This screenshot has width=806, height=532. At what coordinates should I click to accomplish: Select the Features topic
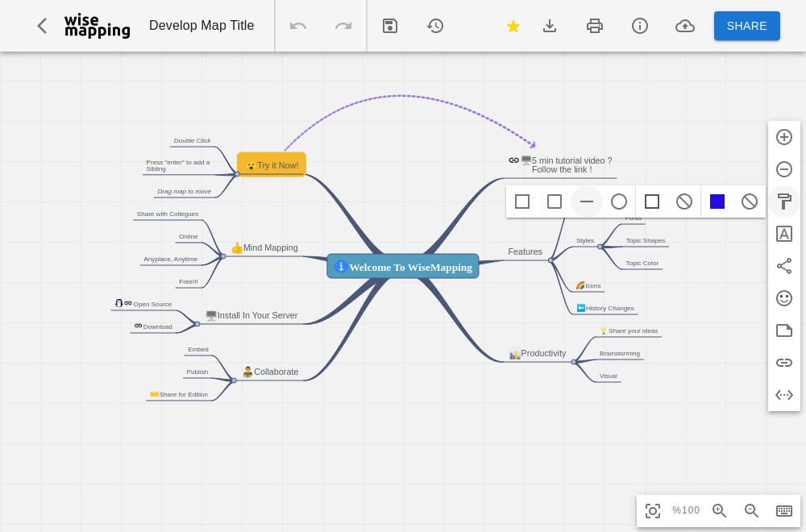[x=525, y=251]
